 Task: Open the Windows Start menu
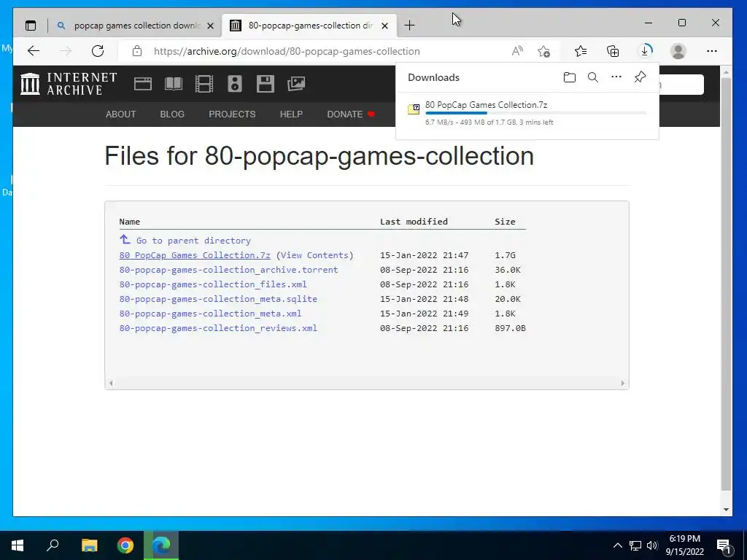click(18, 545)
